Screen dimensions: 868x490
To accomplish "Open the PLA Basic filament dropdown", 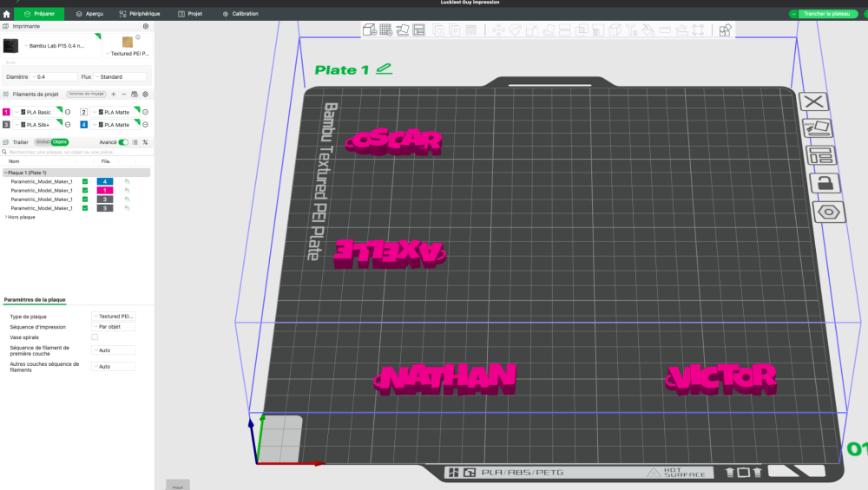I will (x=38, y=112).
